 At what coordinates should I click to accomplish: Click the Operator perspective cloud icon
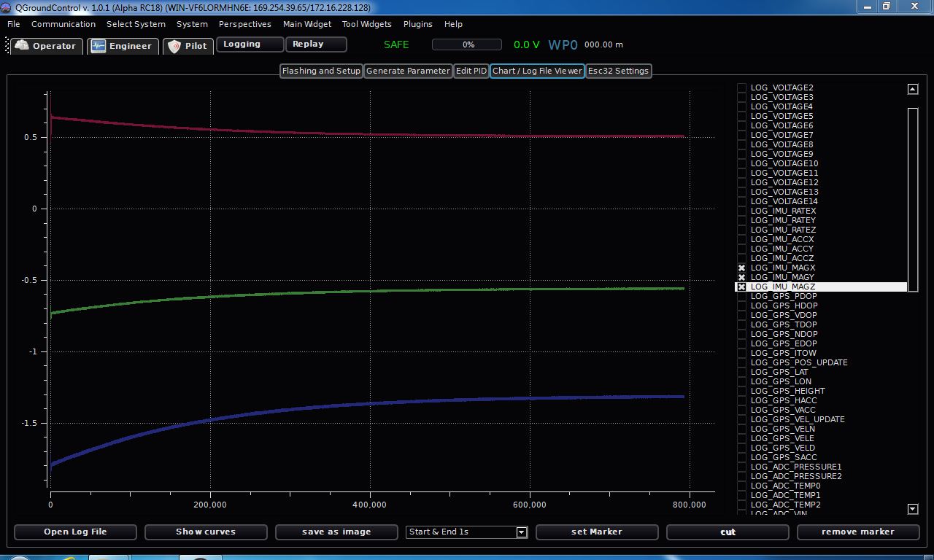click(x=22, y=46)
